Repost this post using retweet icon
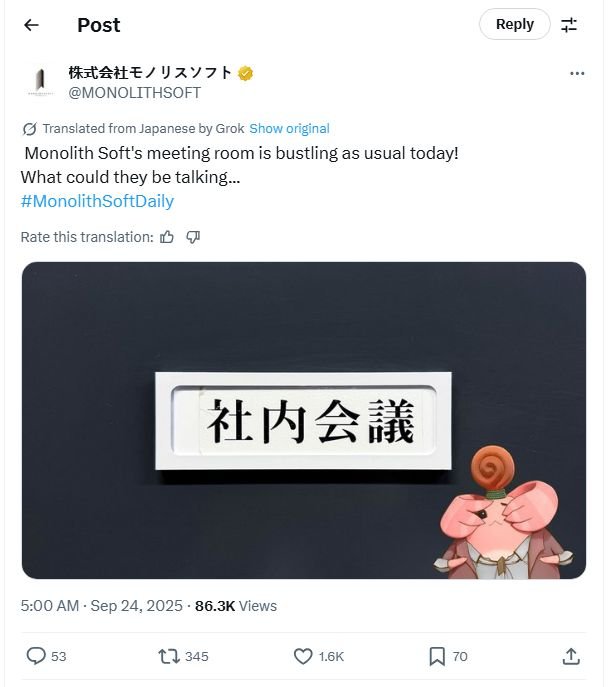This screenshot has height=687, width=612. point(169,656)
